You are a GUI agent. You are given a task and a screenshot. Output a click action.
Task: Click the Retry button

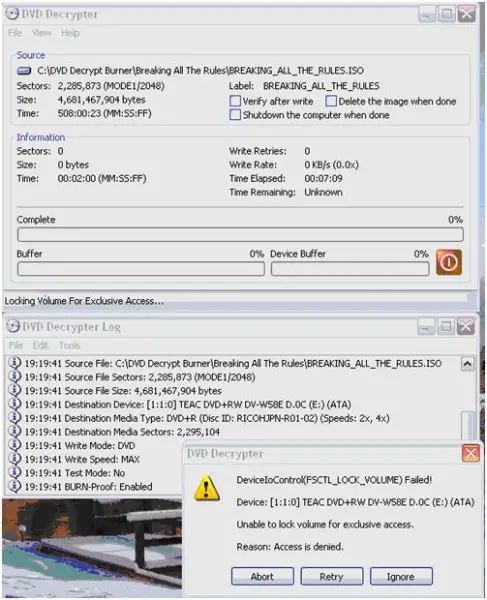coord(332,576)
